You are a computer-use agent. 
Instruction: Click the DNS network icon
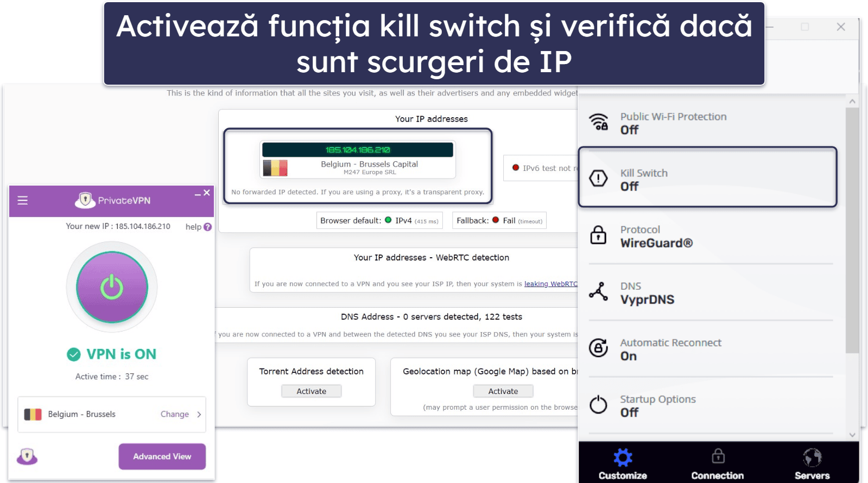tap(598, 291)
